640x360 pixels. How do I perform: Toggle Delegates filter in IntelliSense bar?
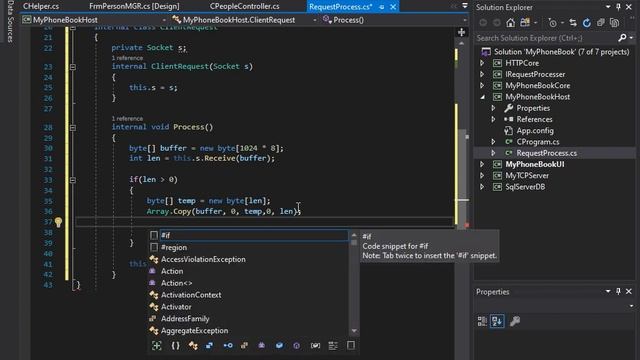point(262,346)
